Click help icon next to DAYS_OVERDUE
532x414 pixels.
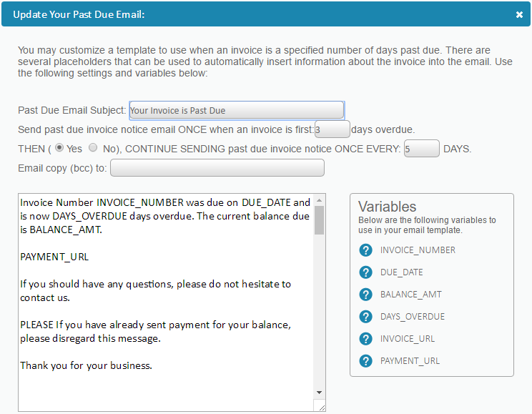pos(366,317)
